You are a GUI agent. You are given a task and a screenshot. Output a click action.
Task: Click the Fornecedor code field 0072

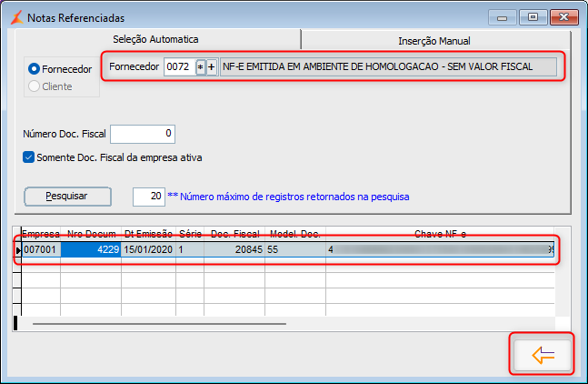[x=179, y=67]
